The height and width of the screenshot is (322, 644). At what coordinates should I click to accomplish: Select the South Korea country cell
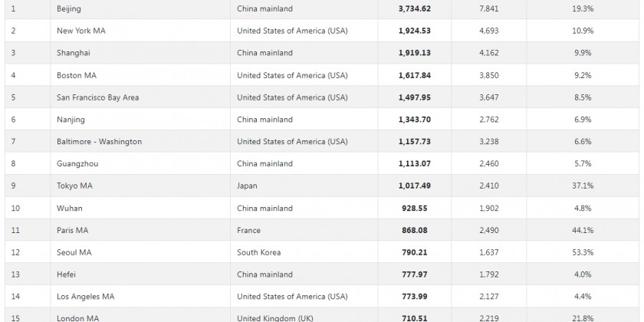pyautogui.click(x=259, y=252)
